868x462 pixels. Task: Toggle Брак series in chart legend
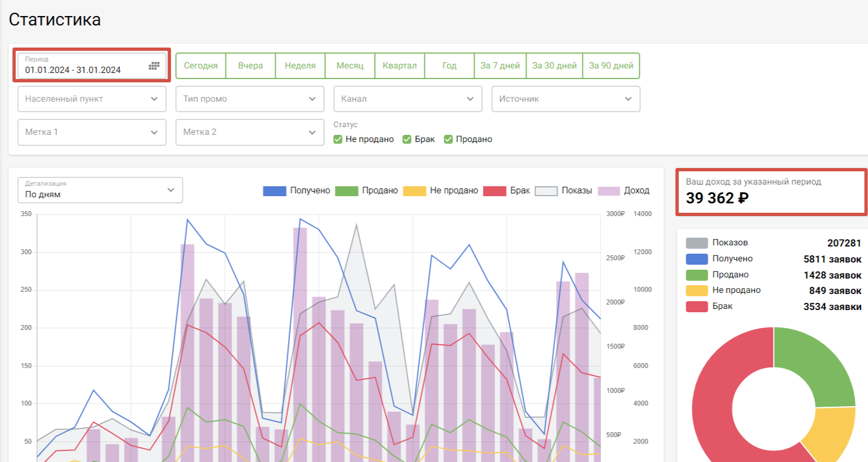507,191
